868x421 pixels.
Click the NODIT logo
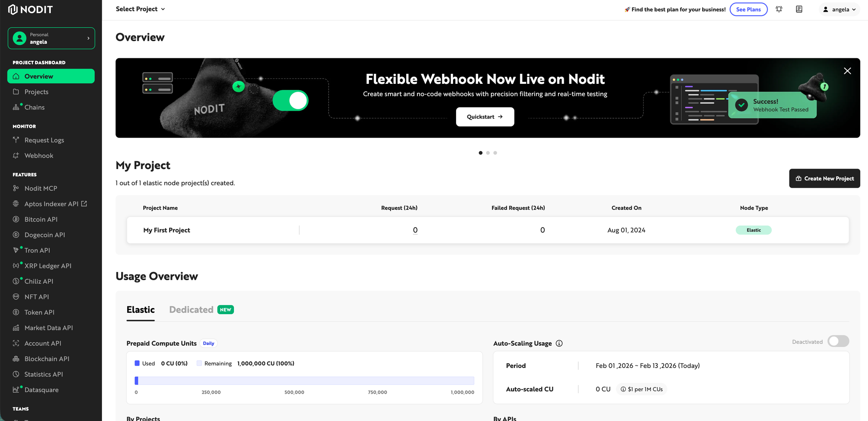pyautogui.click(x=30, y=10)
